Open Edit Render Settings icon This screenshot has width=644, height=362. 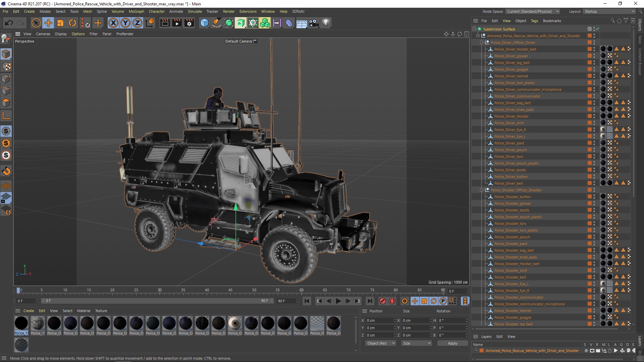190,23
